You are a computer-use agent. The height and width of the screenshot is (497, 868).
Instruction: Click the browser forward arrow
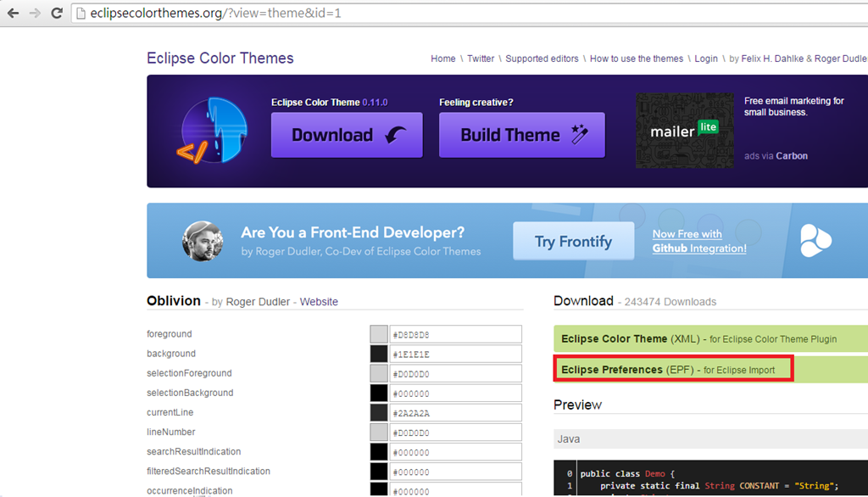pyautogui.click(x=35, y=13)
